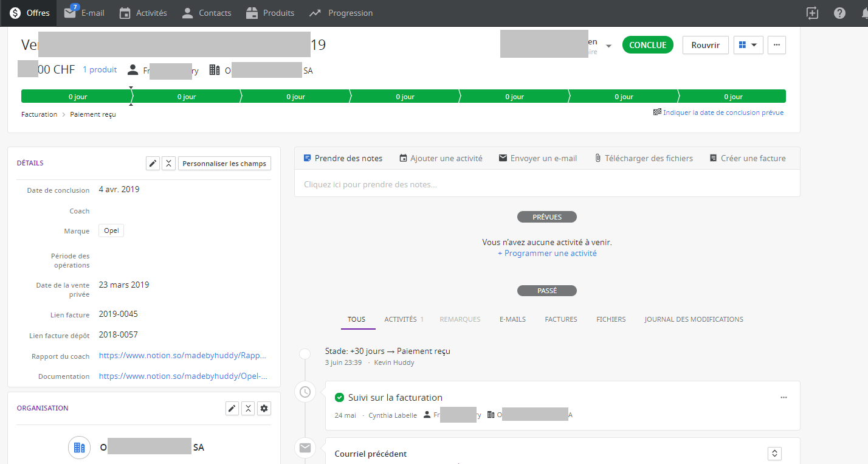Screen dimensions: 868x464
Task: Open the Produits section
Action: click(270, 13)
